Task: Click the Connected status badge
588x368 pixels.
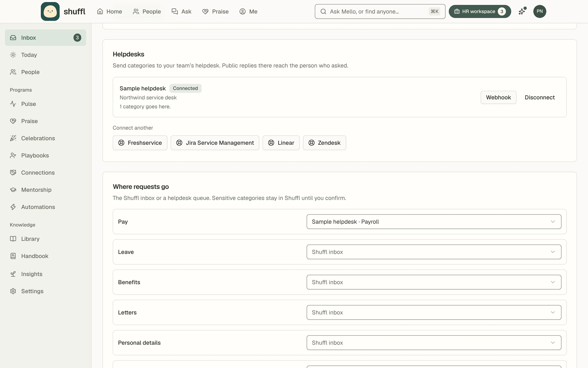Action: pyautogui.click(x=185, y=88)
